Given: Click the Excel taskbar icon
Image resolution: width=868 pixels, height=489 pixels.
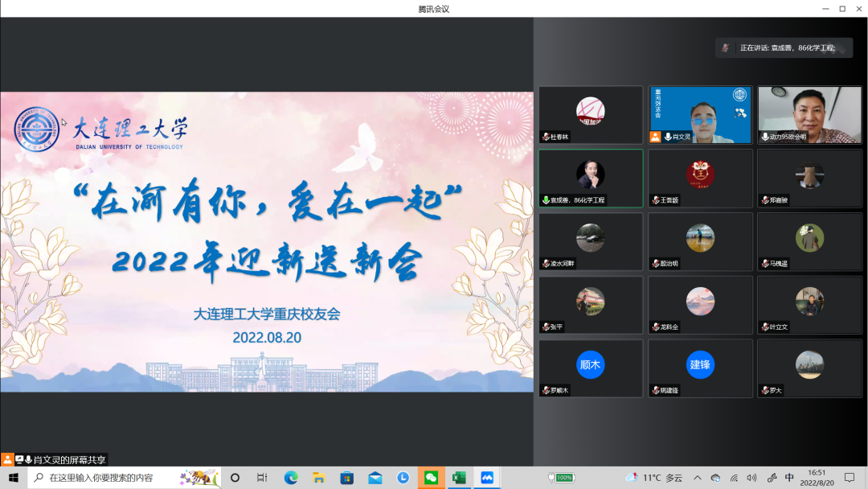Looking at the screenshot, I should click(x=459, y=478).
